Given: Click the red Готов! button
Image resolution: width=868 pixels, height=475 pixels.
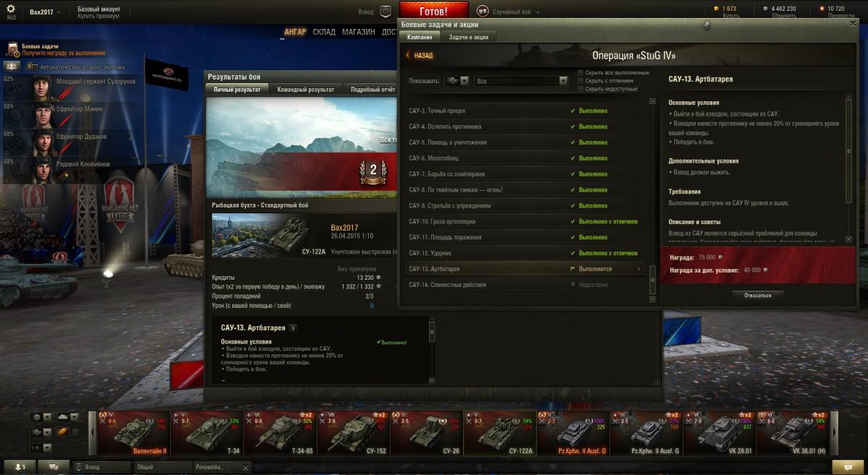Looking at the screenshot, I should [x=433, y=12].
